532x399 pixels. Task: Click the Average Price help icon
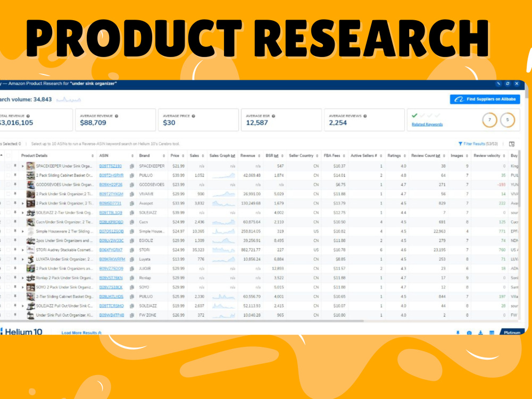pyautogui.click(x=194, y=116)
